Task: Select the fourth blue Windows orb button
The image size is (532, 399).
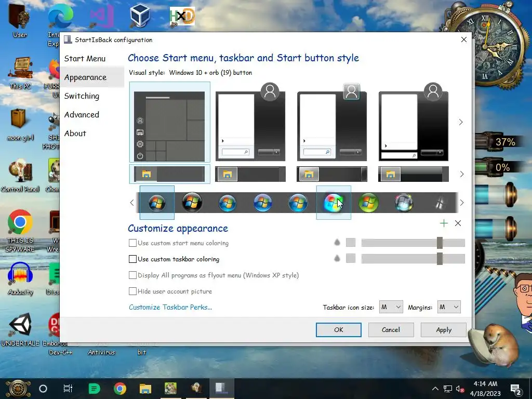Action: tap(262, 203)
